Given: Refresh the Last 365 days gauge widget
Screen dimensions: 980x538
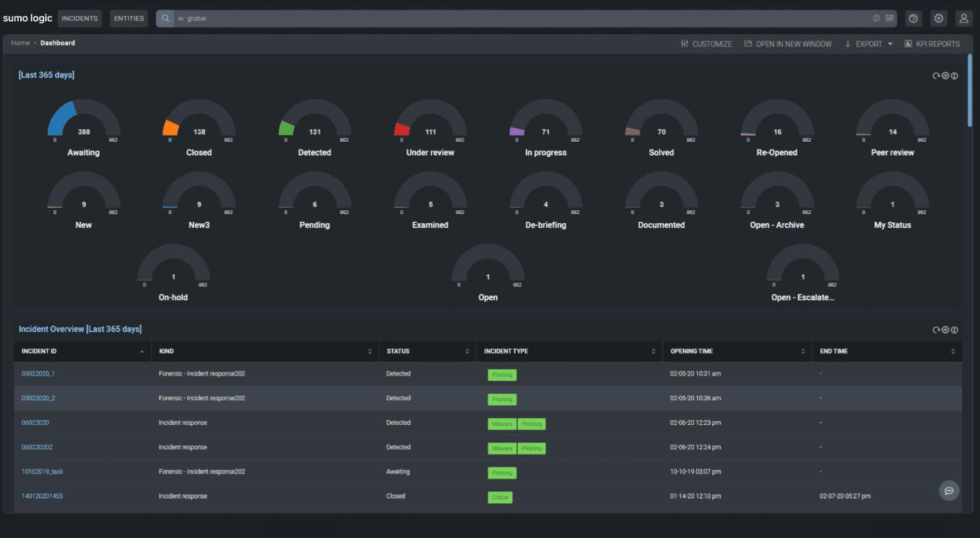Looking at the screenshot, I should (x=936, y=76).
